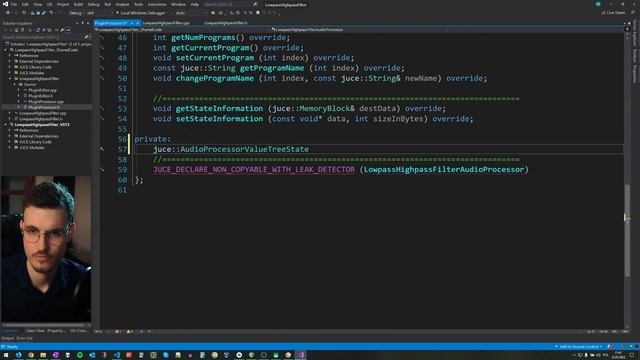Click Solution Explorer Properties wrench icon
The image size is (640, 360).
coord(62,30)
